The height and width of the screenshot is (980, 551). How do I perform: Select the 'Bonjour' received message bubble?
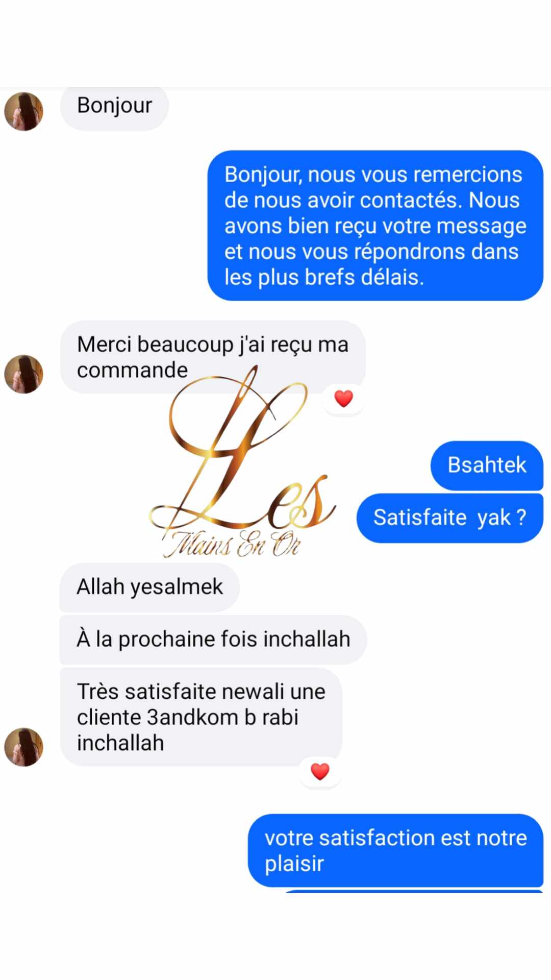click(114, 107)
